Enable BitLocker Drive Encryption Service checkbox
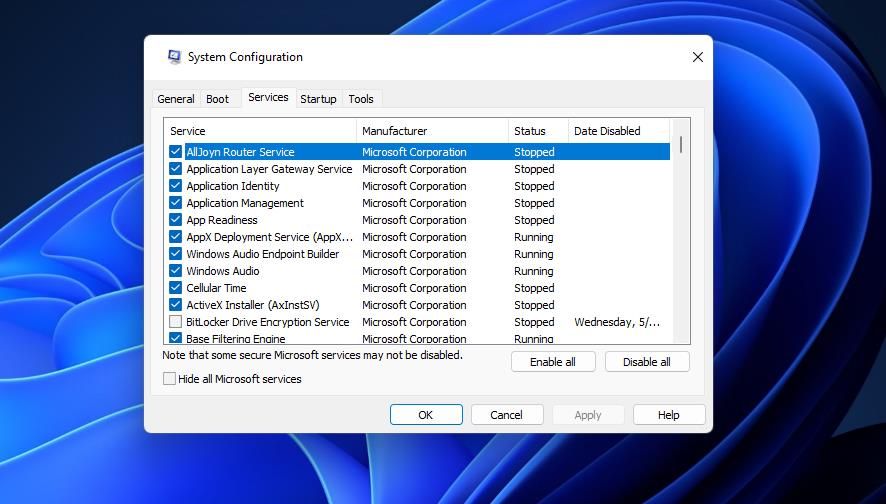 [175, 322]
